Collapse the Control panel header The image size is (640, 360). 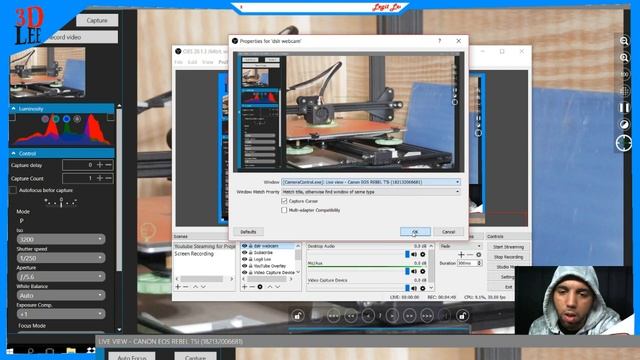click(x=62, y=153)
